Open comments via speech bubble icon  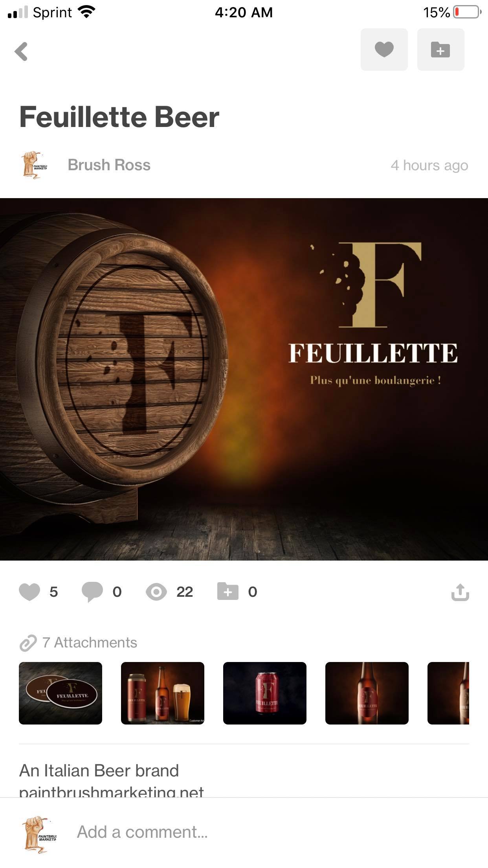tap(92, 592)
